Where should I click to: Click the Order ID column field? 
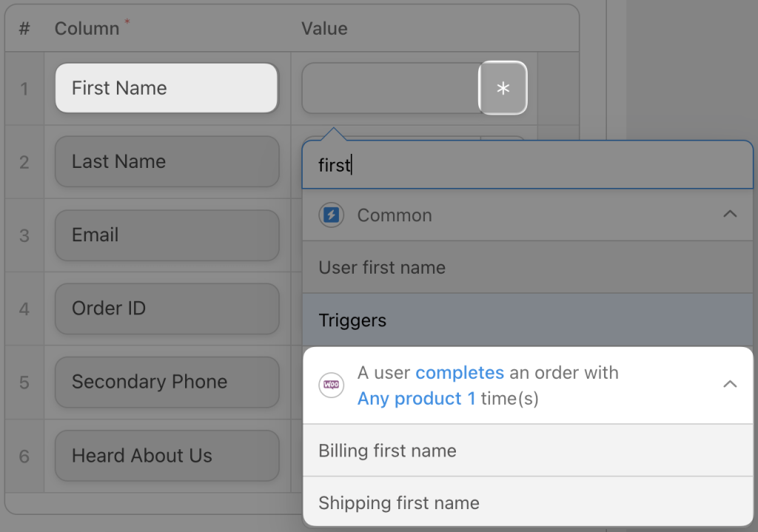click(166, 309)
